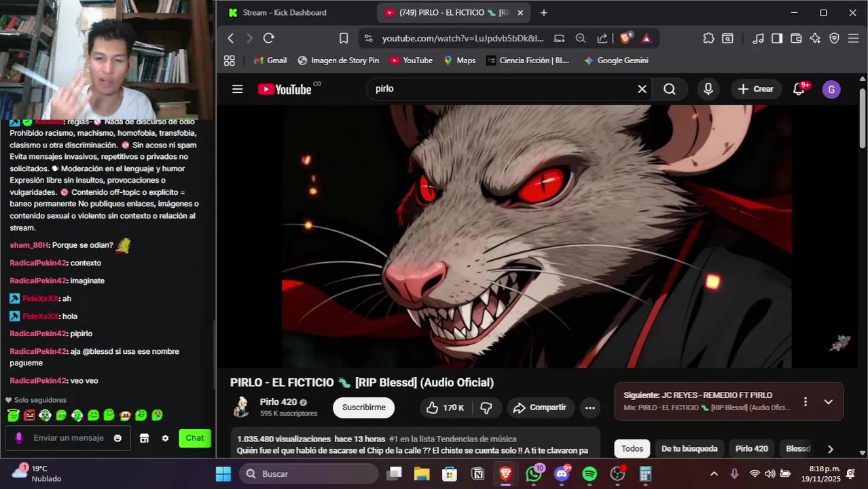This screenshot has width=868, height=489.
Task: Clear the 'pirlo' search text
Action: click(x=642, y=89)
